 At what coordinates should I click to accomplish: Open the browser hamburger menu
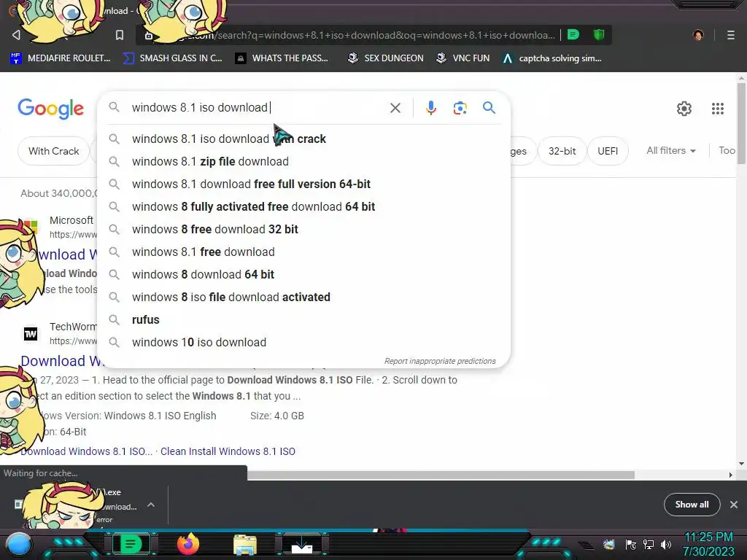[x=731, y=35]
